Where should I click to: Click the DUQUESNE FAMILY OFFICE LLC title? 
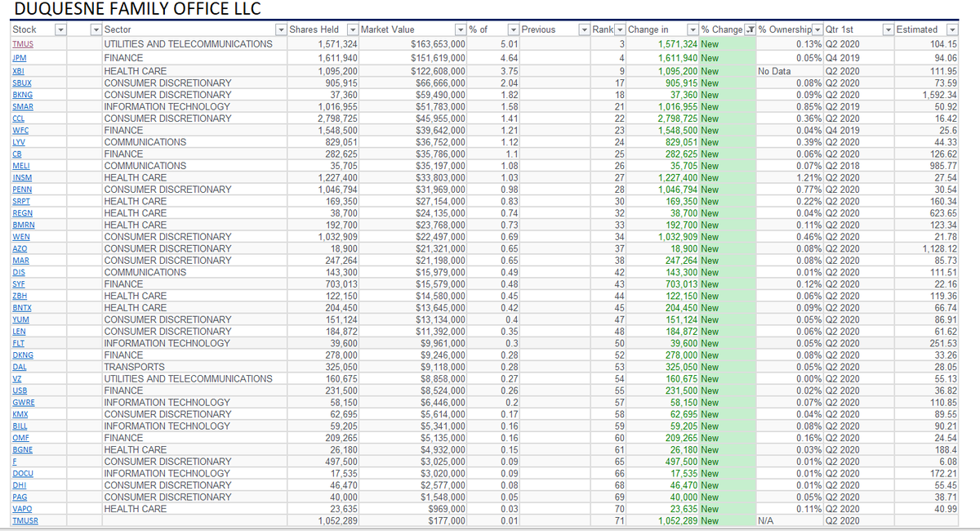point(140,9)
